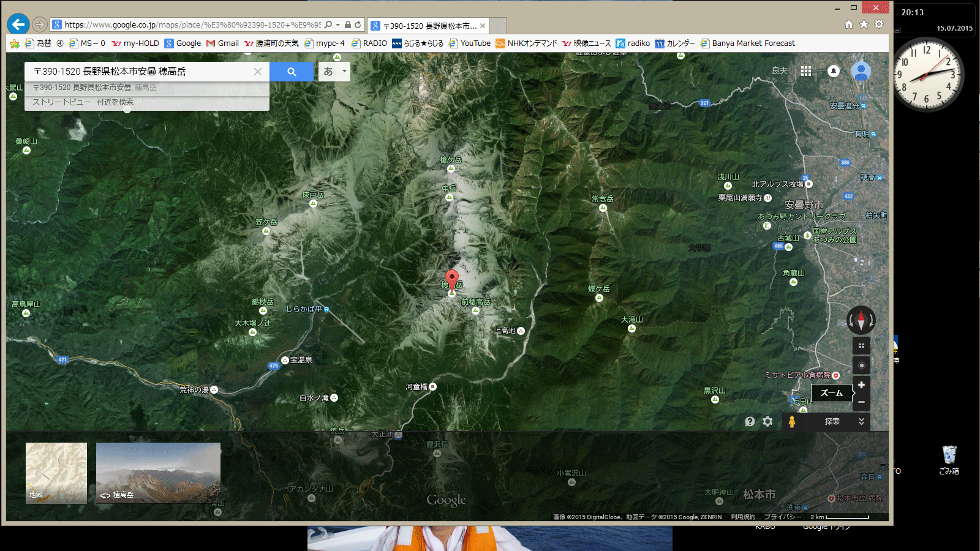Open the address bar search dropdown arrow
Image resolution: width=980 pixels, height=551 pixels.
(x=337, y=25)
